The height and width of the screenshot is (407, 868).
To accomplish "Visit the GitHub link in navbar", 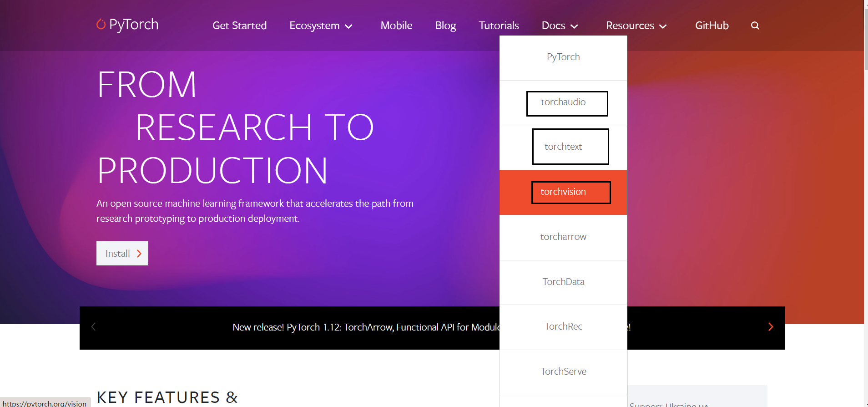I will tap(712, 25).
